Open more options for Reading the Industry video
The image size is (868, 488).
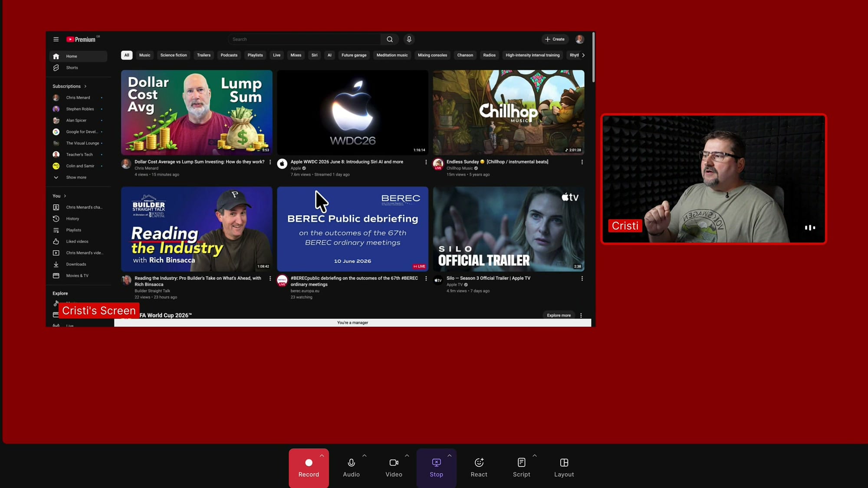coord(270,278)
